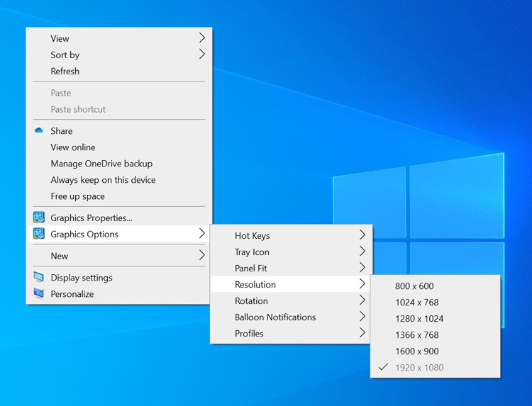Expand the New submenu arrow

202,255
